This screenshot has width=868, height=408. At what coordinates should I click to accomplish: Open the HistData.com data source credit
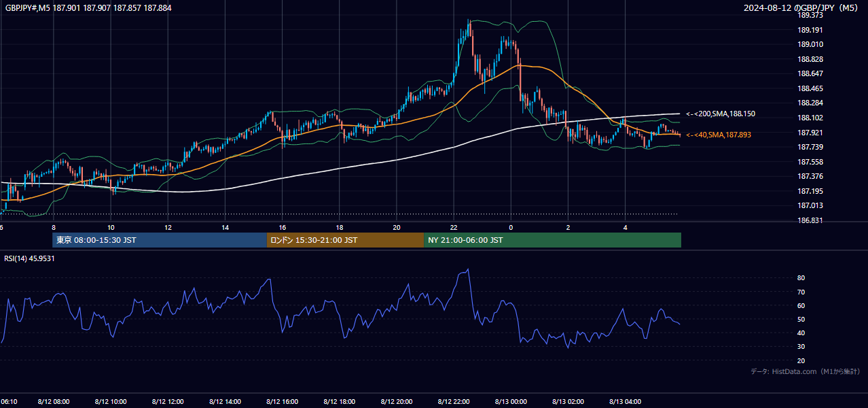pos(806,371)
